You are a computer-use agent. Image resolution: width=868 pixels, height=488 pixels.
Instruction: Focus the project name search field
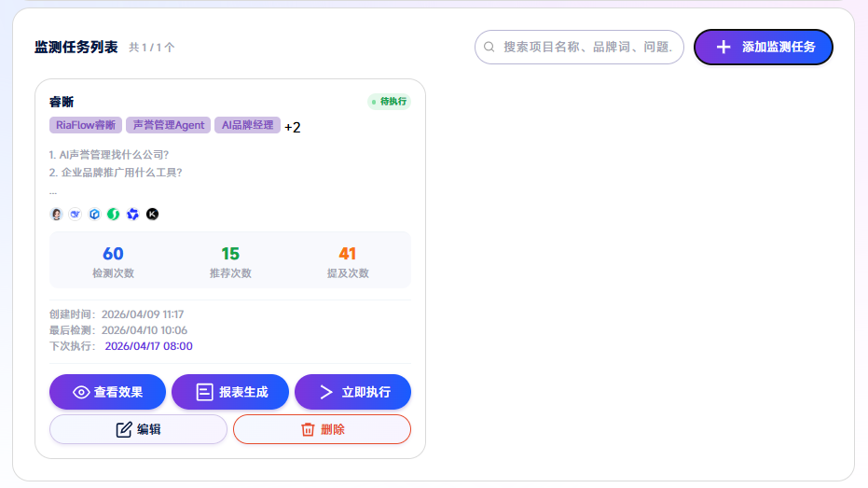coord(587,47)
